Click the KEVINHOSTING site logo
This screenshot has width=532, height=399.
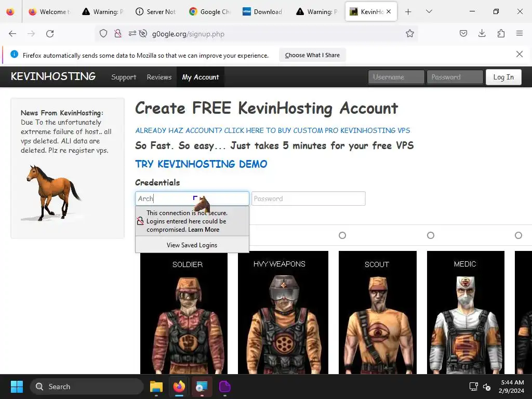tap(54, 76)
